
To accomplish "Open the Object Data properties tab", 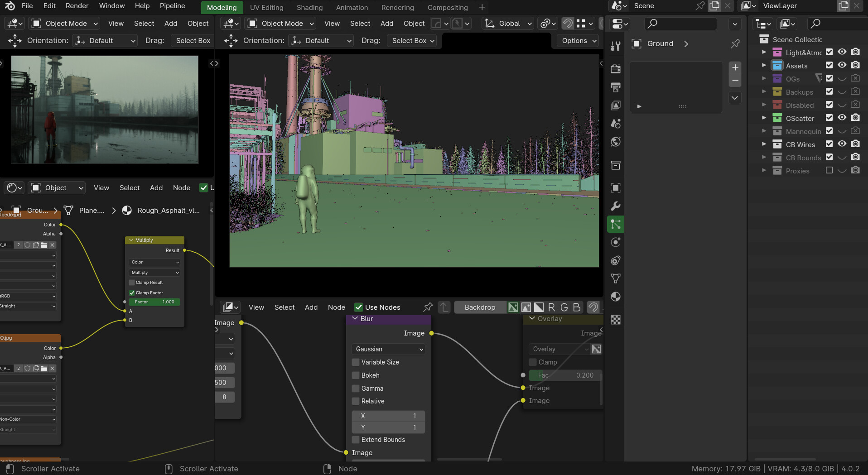I will click(x=616, y=278).
